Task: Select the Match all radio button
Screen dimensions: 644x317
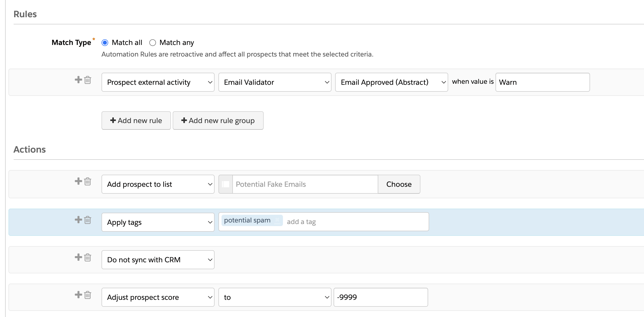Action: tap(105, 43)
